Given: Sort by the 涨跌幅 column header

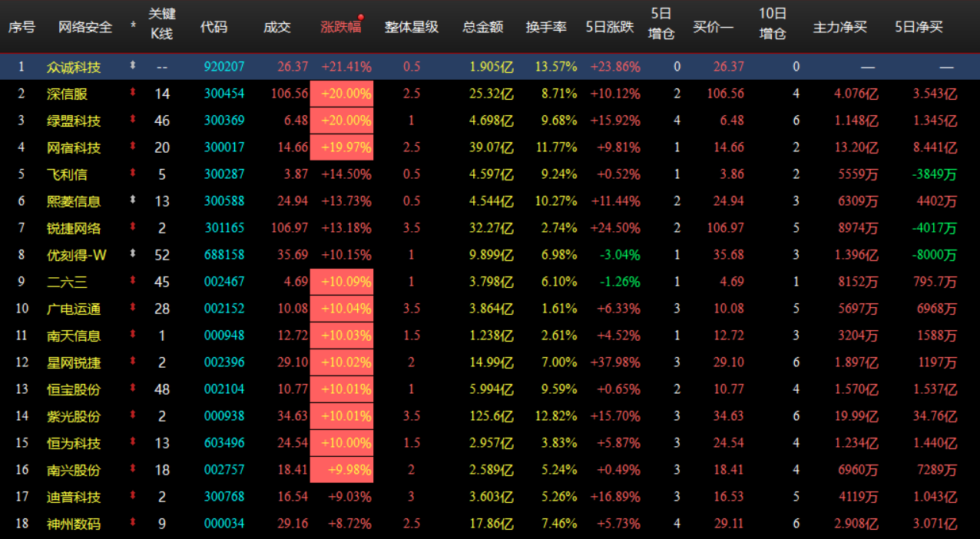Looking at the screenshot, I should coord(340,27).
